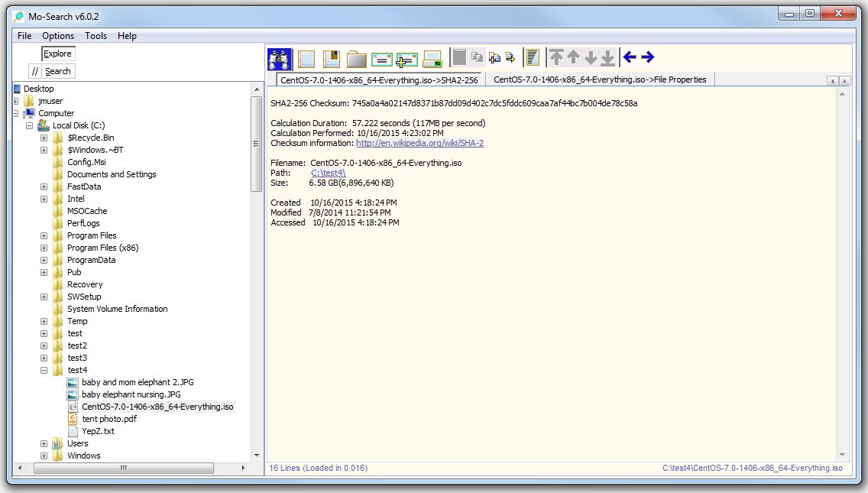Click the status bar file path text

(x=753, y=468)
